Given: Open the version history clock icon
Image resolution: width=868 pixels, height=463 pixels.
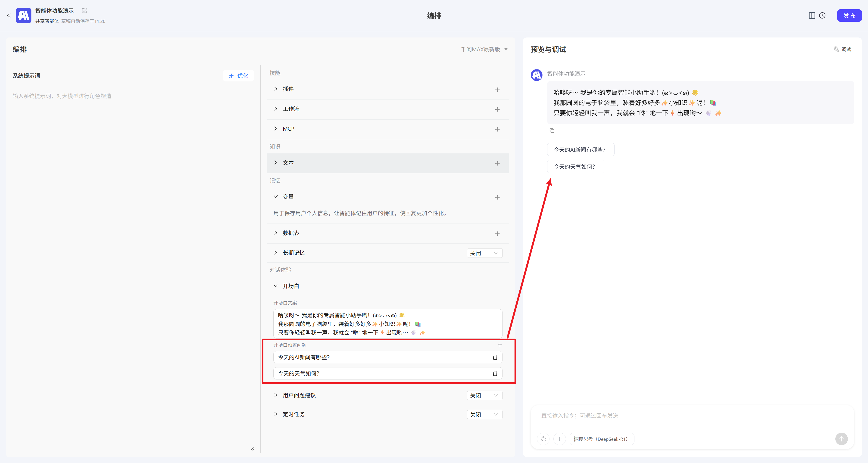Looking at the screenshot, I should tap(822, 16).
